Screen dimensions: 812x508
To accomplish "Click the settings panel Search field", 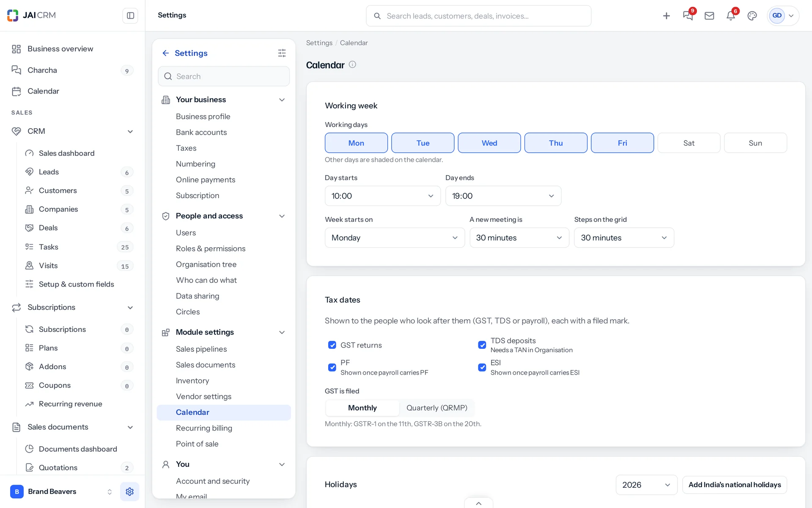I will (224, 76).
